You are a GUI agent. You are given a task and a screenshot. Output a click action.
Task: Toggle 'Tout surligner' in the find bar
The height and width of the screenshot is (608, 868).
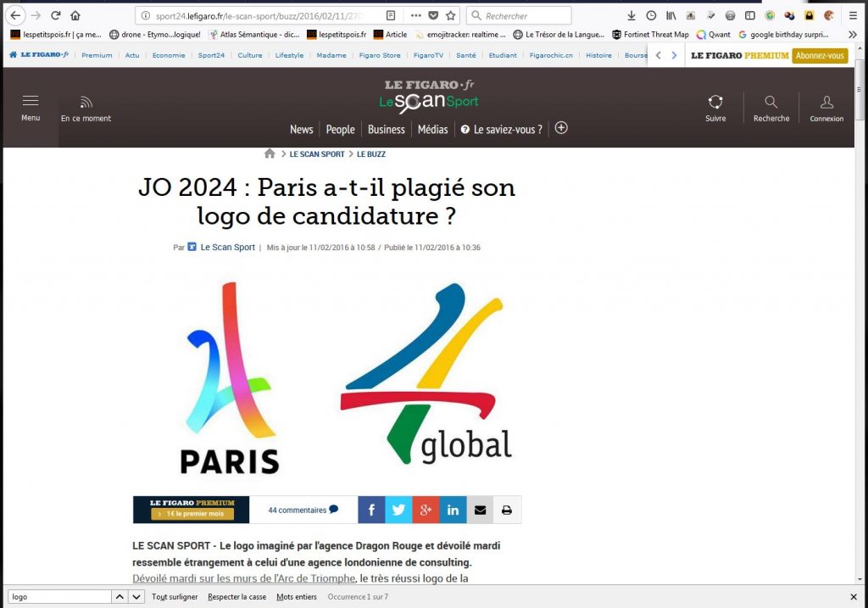[175, 597]
